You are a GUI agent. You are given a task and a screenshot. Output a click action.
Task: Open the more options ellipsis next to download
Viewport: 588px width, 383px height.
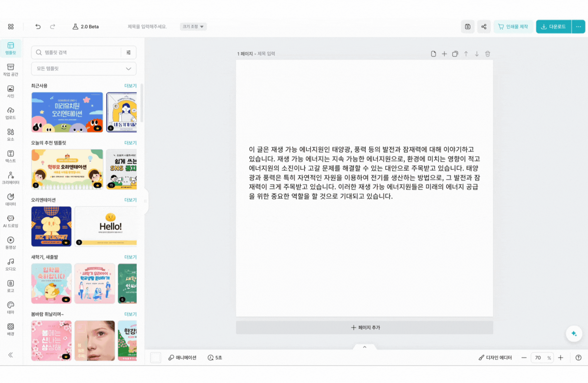click(x=578, y=27)
